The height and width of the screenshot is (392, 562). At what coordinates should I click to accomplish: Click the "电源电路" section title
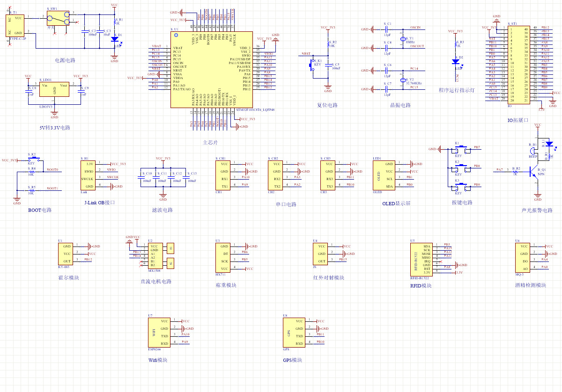pos(65,60)
